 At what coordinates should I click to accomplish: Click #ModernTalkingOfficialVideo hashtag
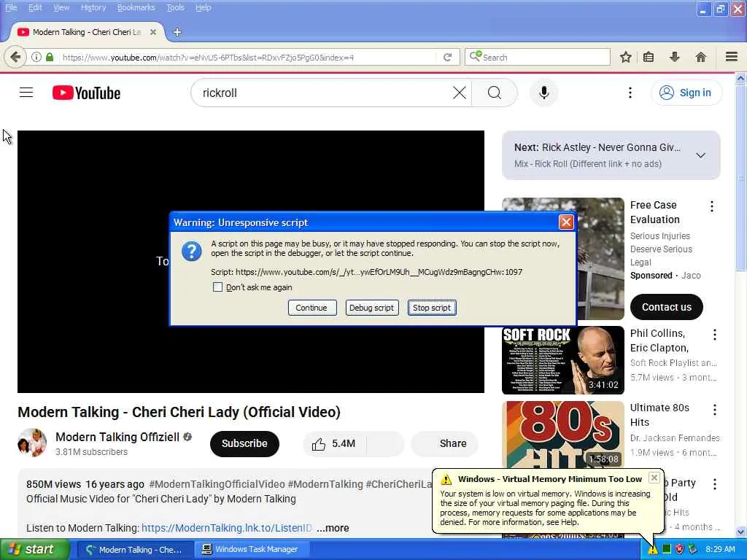point(217,484)
